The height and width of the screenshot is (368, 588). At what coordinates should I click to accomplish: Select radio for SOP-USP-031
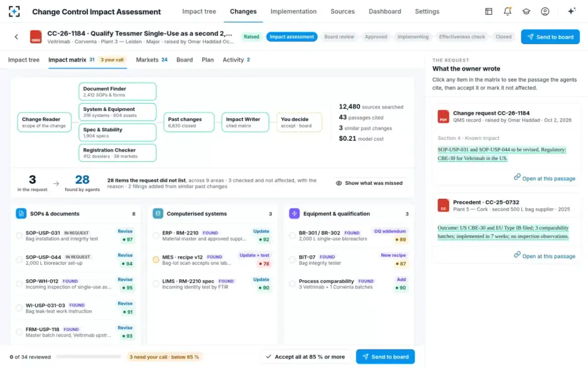click(x=19, y=236)
